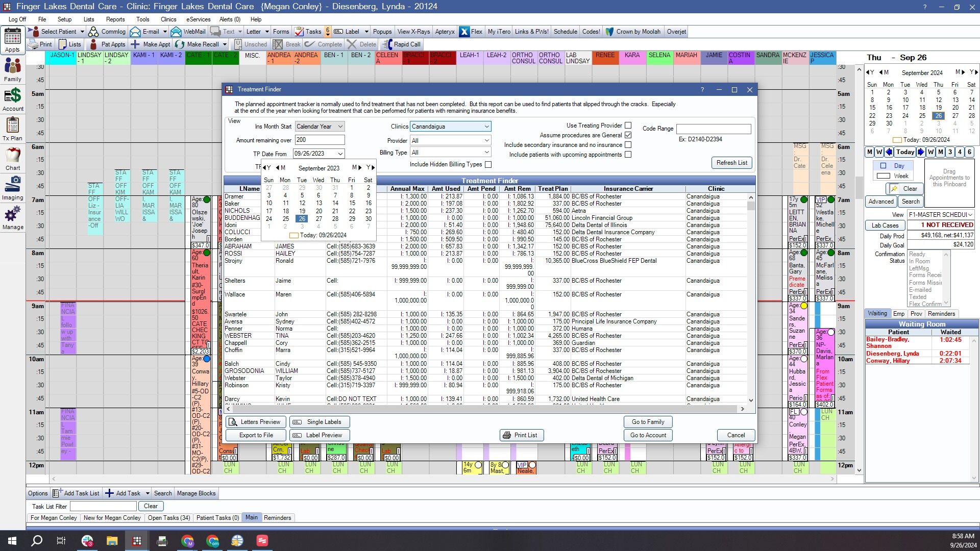Viewport: 980px width, 551px height.
Task: Click the Refresh List button
Action: tap(731, 163)
